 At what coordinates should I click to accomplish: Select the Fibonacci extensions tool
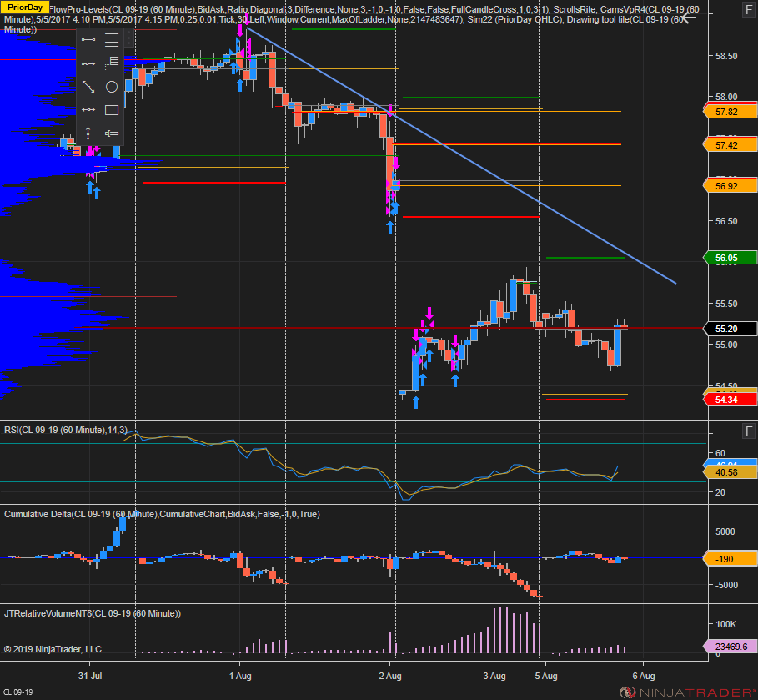tap(112, 62)
